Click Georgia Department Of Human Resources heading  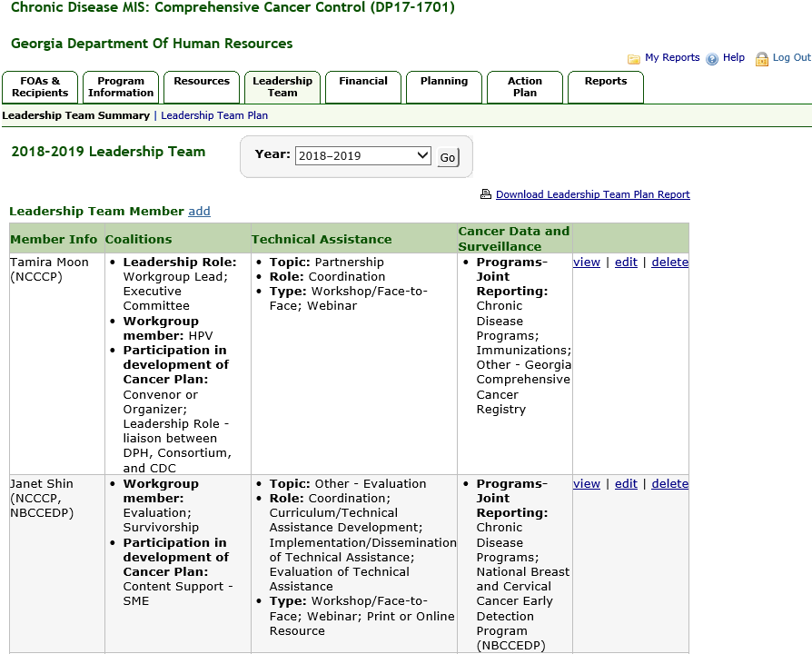coord(152,44)
